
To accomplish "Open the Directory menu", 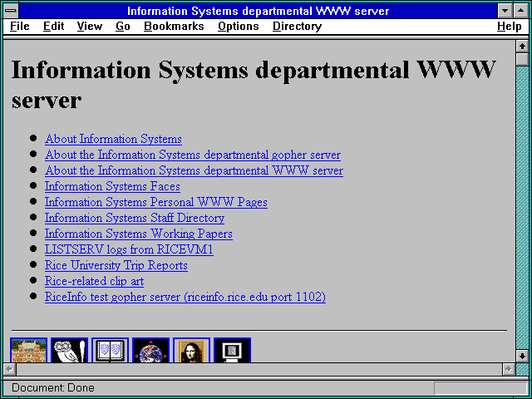I will (297, 27).
